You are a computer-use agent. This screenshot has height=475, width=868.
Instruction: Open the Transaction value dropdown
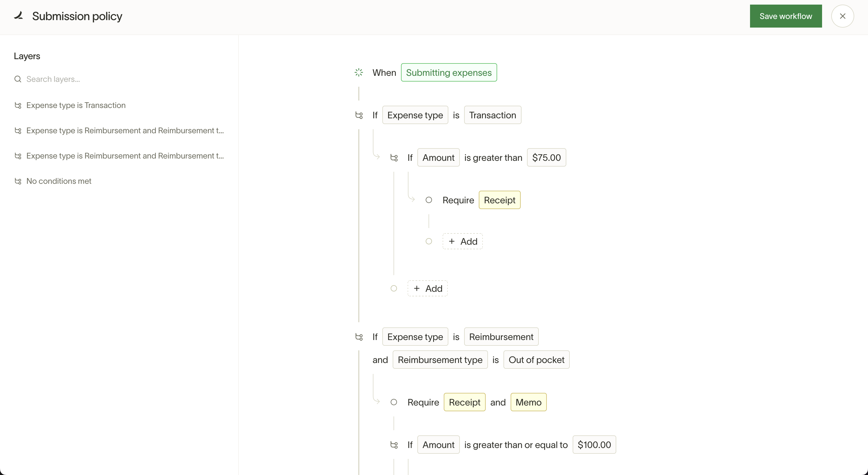point(492,115)
